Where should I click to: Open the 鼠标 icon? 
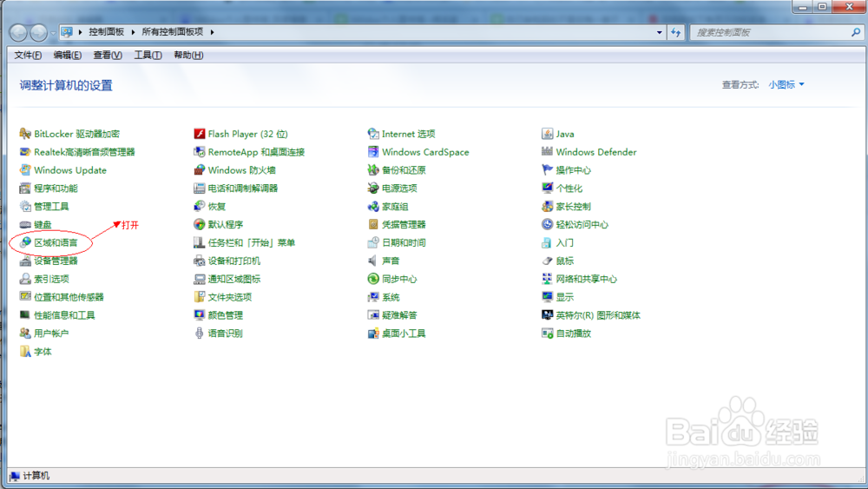click(x=547, y=261)
